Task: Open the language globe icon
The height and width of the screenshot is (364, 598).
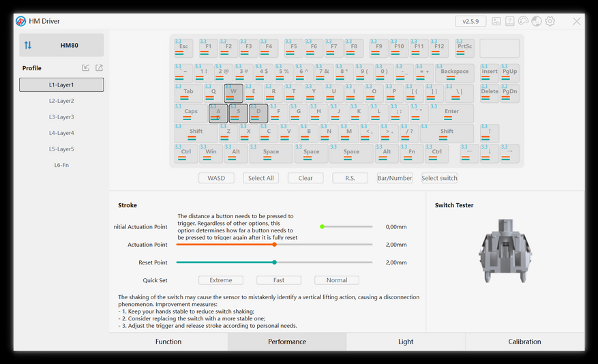Action: (x=537, y=21)
